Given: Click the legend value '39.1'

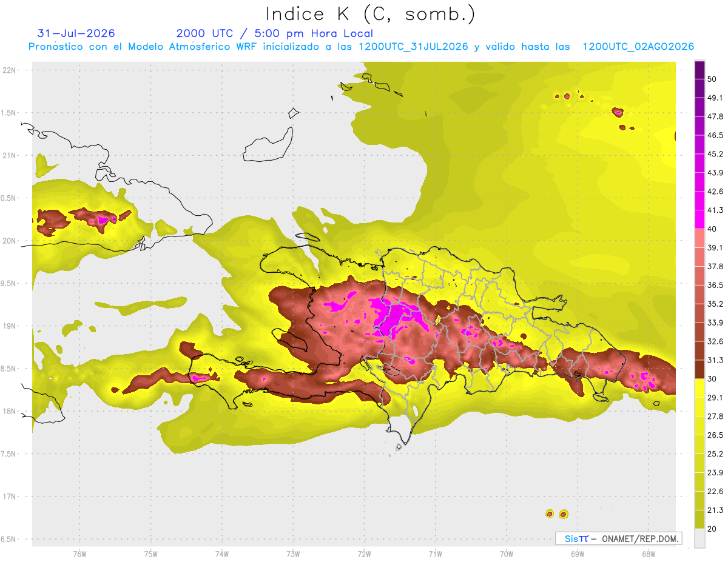Looking at the screenshot, I should (716, 248).
